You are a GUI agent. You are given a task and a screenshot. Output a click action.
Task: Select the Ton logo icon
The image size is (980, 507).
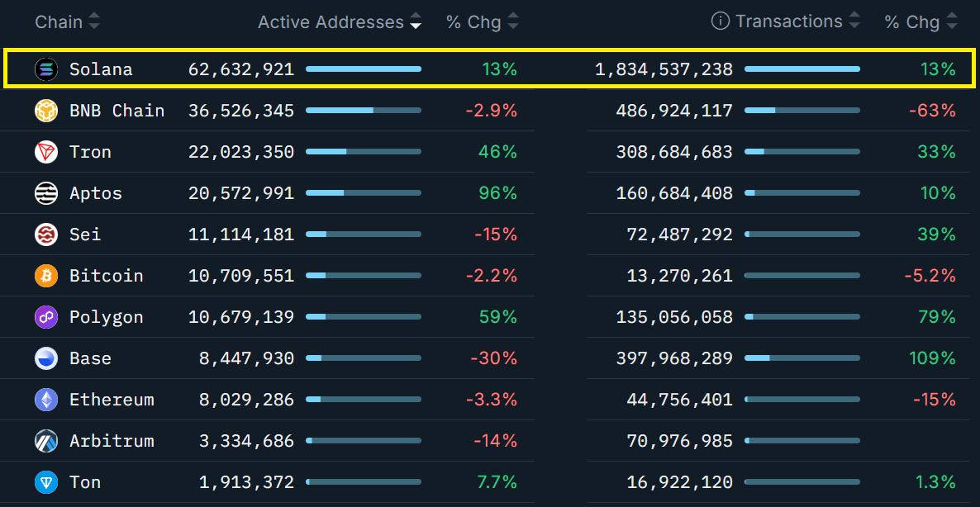click(46, 481)
